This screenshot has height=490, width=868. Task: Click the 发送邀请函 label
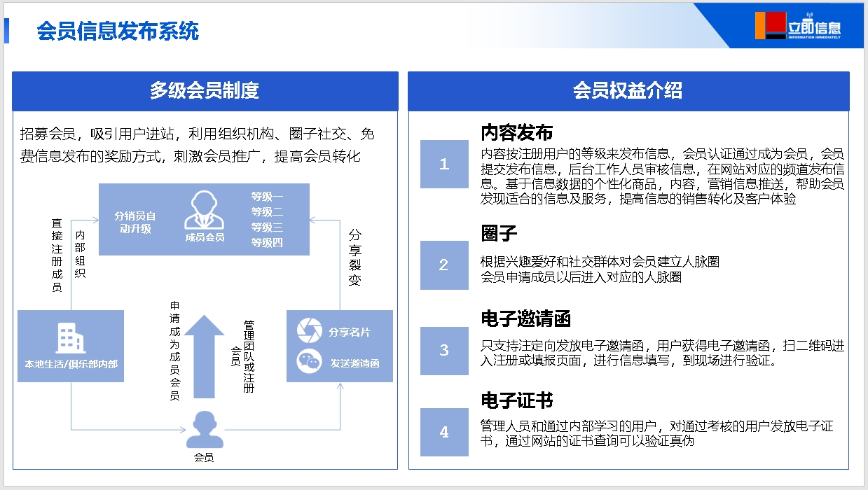(x=354, y=363)
